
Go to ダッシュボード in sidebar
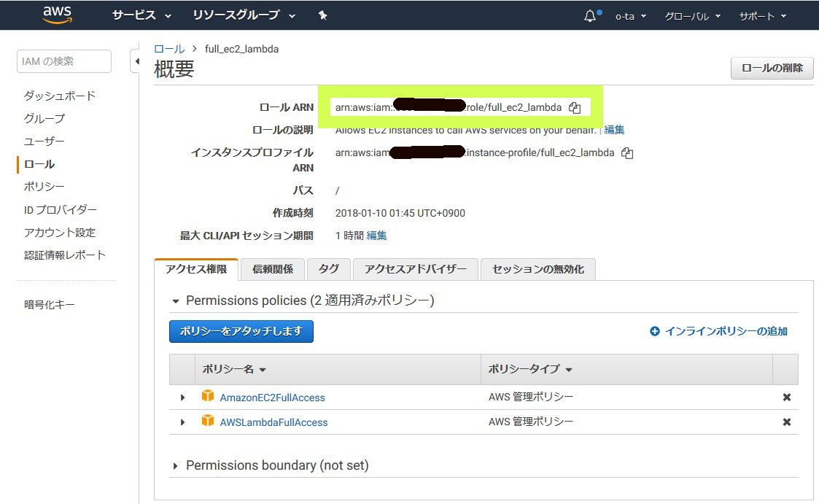tap(60, 96)
